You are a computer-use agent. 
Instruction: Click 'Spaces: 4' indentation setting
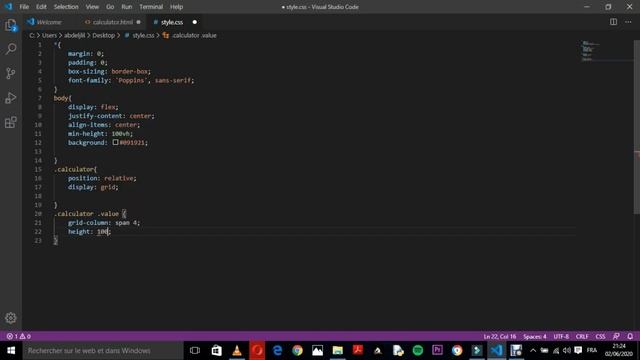click(x=535, y=336)
